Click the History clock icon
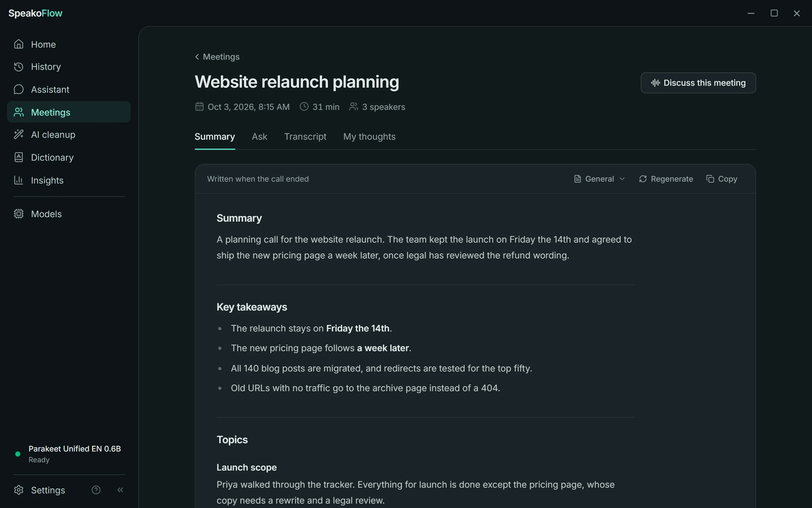The width and height of the screenshot is (812, 508). (x=19, y=67)
